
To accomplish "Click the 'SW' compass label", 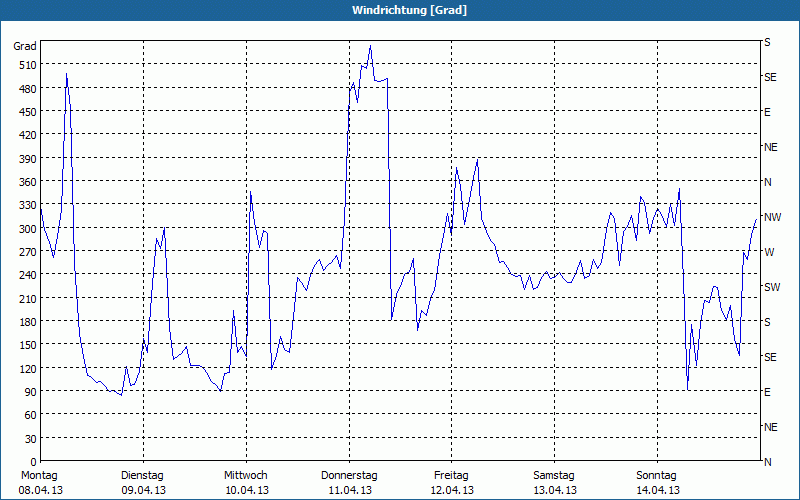I will [x=772, y=287].
